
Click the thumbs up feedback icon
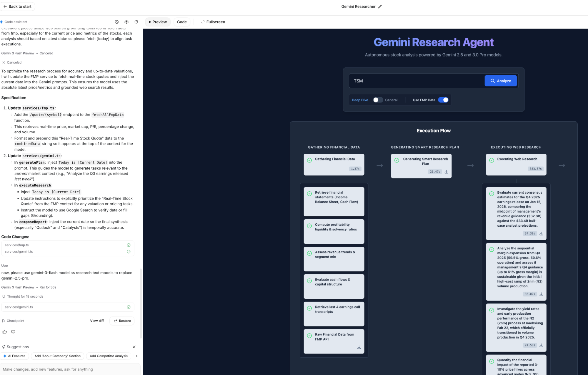click(x=5, y=332)
